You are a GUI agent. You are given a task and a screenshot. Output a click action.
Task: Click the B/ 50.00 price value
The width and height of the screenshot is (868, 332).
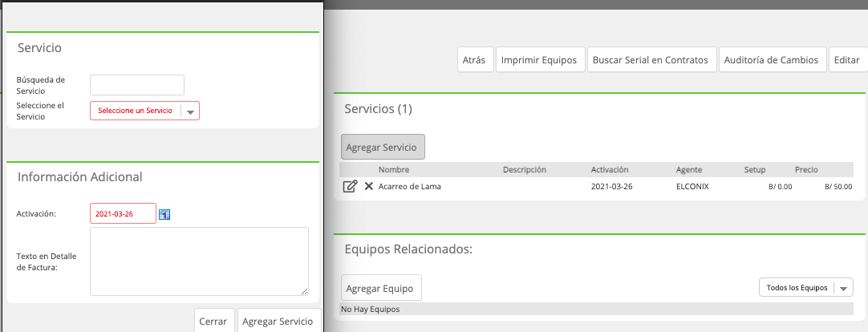click(x=838, y=187)
